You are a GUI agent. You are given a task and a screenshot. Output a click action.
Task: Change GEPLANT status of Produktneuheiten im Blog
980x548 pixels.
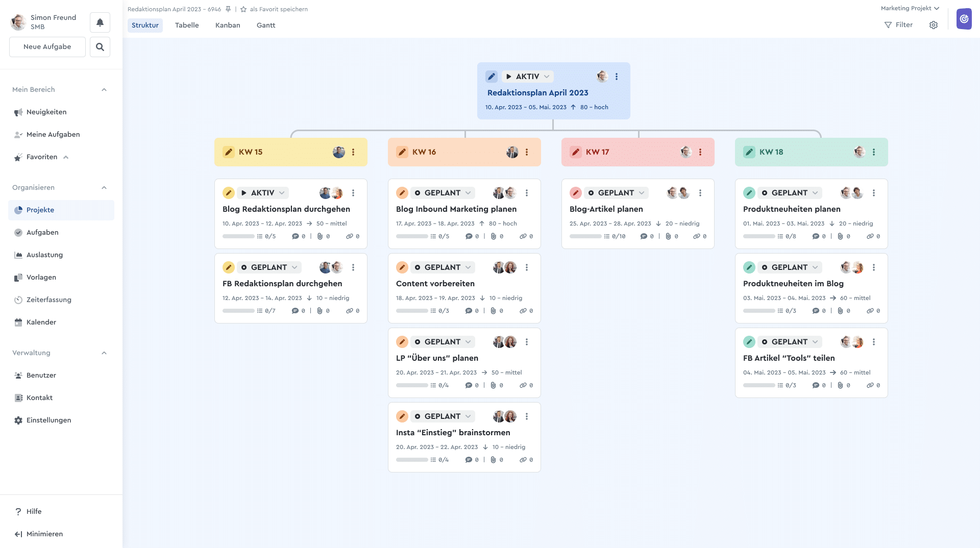pyautogui.click(x=790, y=267)
